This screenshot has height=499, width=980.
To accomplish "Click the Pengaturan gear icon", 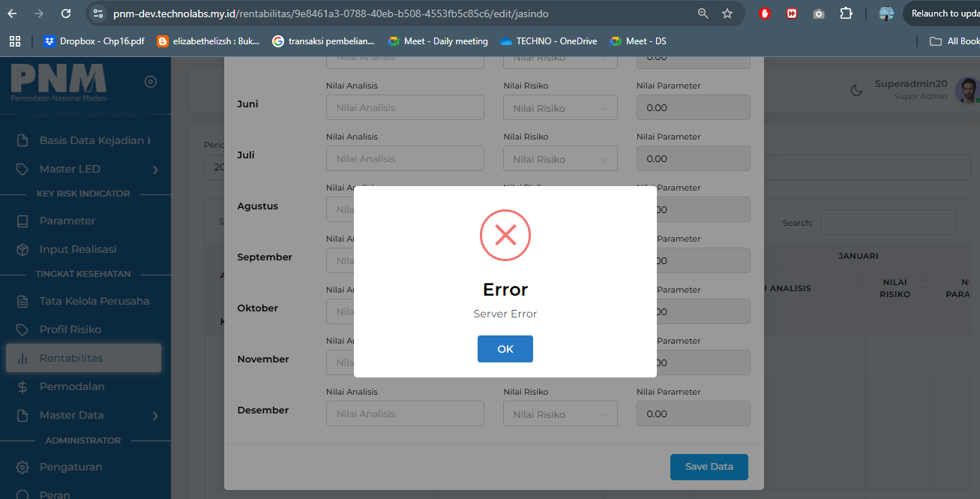I will tap(22, 467).
